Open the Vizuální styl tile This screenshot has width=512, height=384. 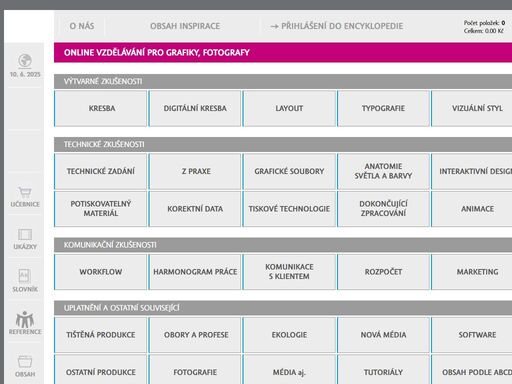471,108
